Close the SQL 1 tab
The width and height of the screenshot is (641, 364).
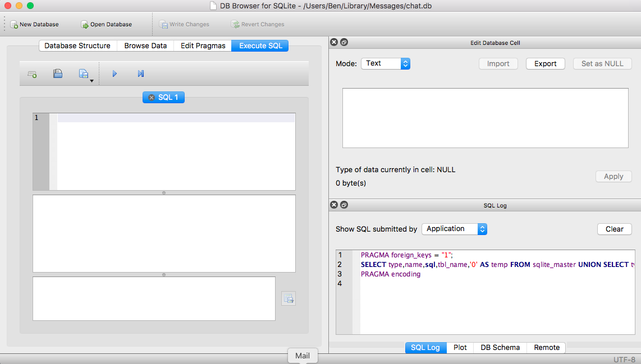[152, 98]
